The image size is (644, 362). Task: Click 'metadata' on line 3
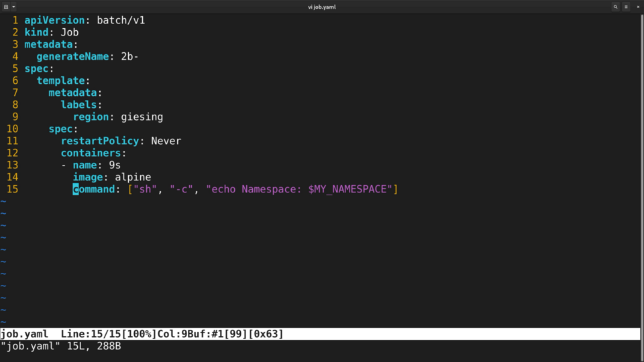point(48,44)
